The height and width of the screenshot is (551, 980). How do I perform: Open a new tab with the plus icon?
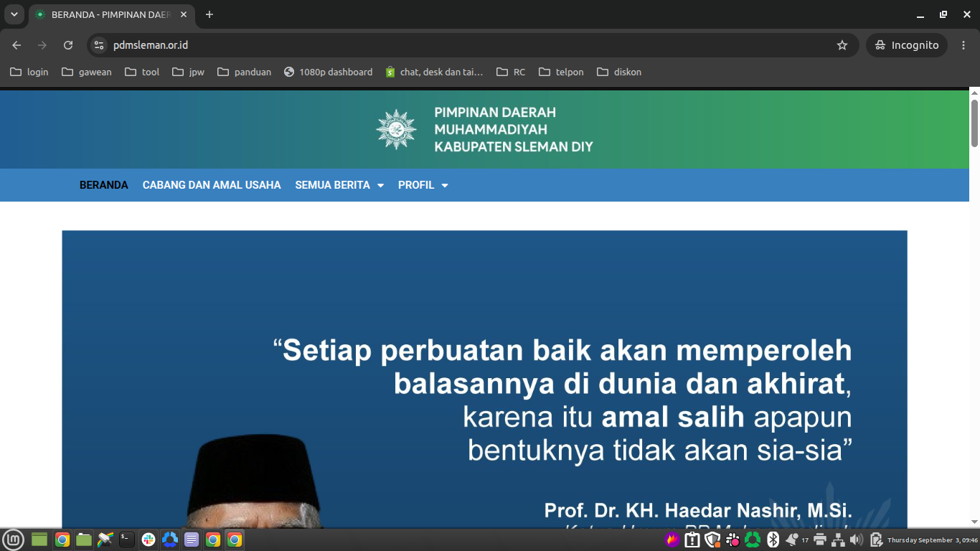(209, 14)
